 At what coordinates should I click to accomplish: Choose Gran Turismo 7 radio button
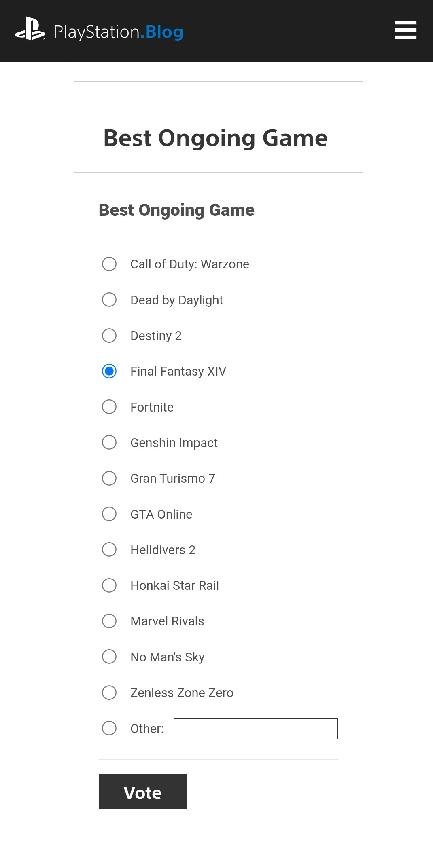pos(109,478)
